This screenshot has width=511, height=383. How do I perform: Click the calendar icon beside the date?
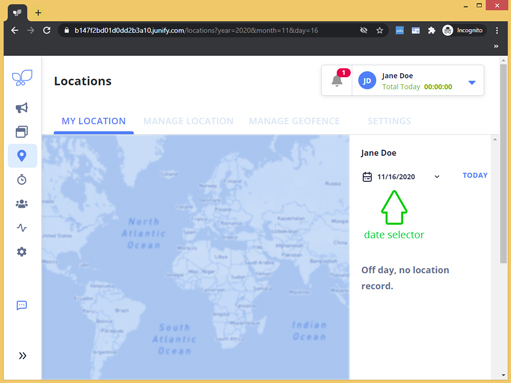coord(367,177)
